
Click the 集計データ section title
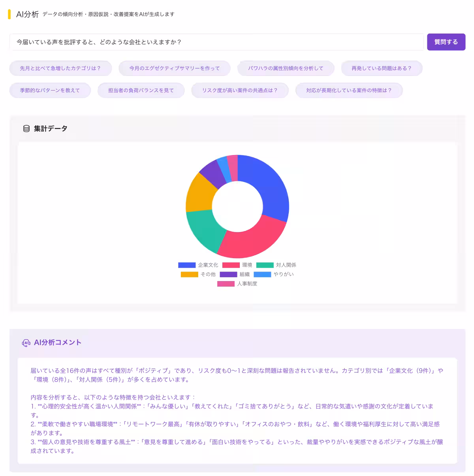[x=51, y=128]
